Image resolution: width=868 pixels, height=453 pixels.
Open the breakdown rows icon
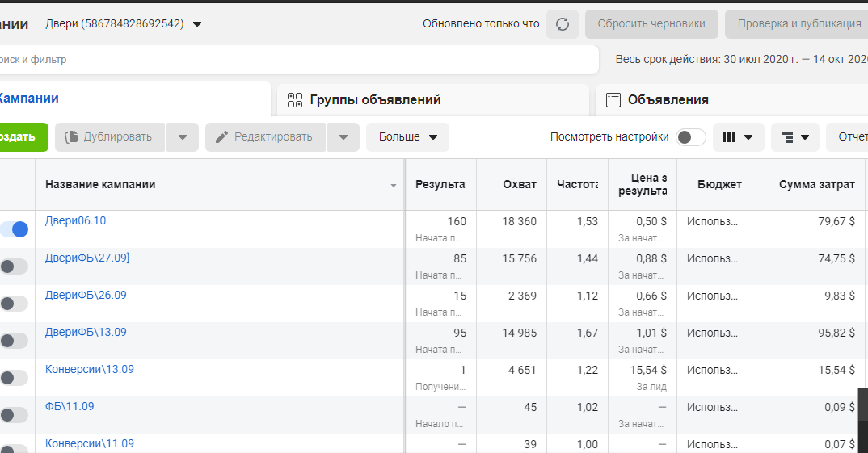786,137
